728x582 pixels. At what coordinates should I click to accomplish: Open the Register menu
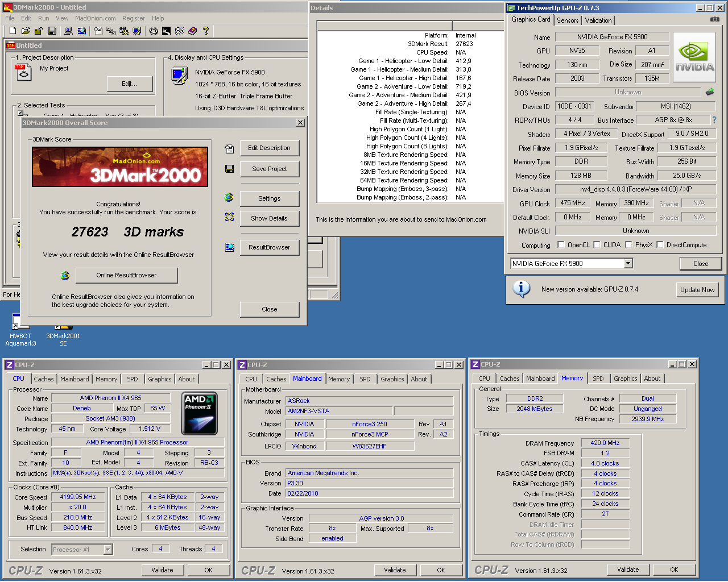click(x=134, y=18)
